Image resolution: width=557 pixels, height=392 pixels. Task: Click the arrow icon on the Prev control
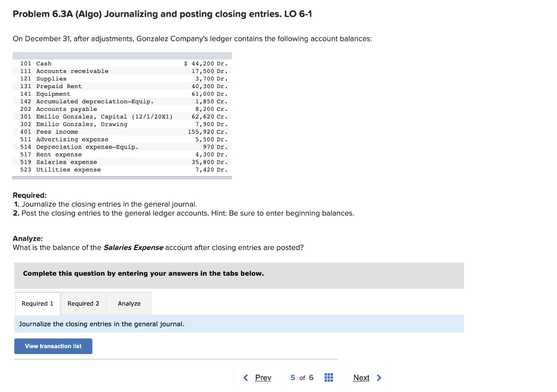point(245,377)
